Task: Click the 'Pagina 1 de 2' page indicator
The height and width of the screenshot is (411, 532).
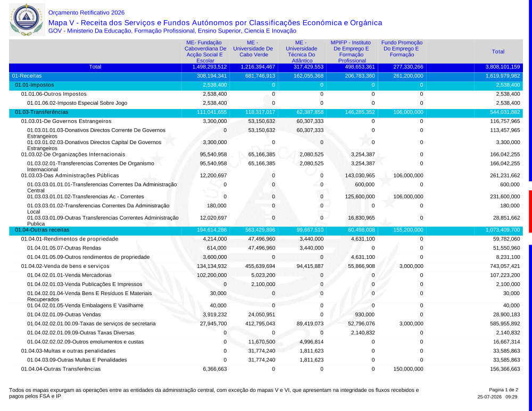Action: 503,390
